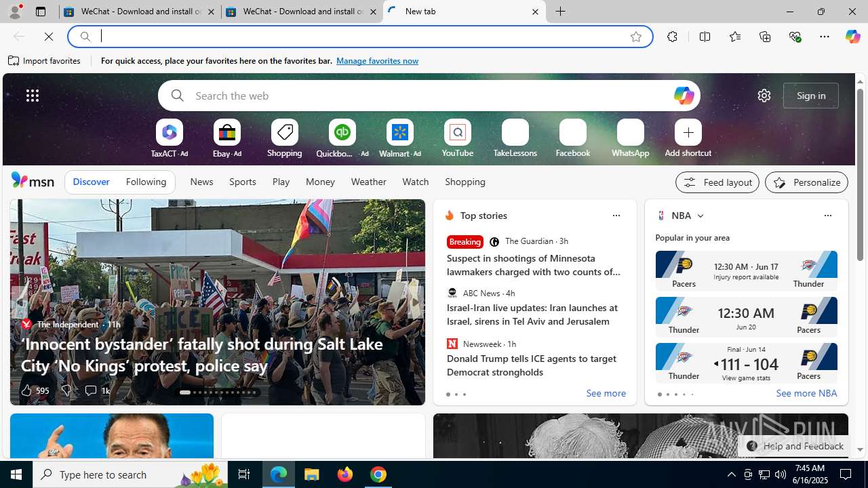Screen dimensions: 868x488
Task: Open the News category
Action: [201, 182]
